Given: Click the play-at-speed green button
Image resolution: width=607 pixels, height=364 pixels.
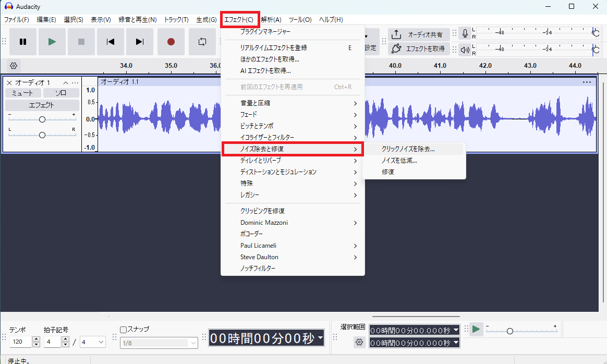Looking at the screenshot, I should tap(476, 330).
